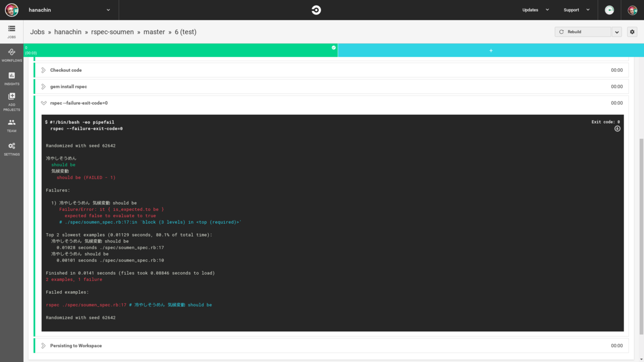The width and height of the screenshot is (644, 362).
Task: Click the red 'should be (FAILED - 1)' line
Action: pyautogui.click(x=86, y=178)
